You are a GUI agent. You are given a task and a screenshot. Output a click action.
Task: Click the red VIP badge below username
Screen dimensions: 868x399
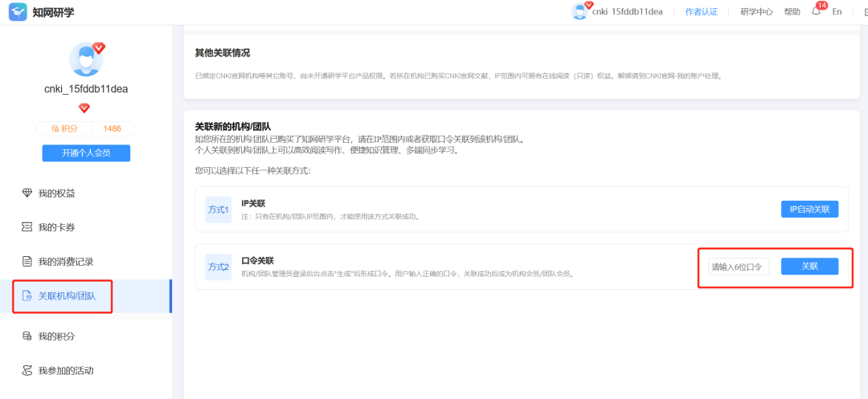coord(84,108)
